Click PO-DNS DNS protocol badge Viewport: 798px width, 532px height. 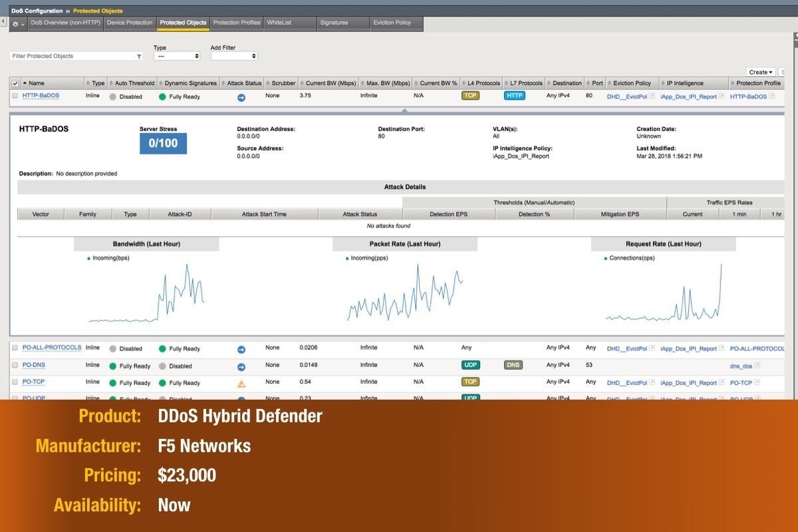click(513, 364)
